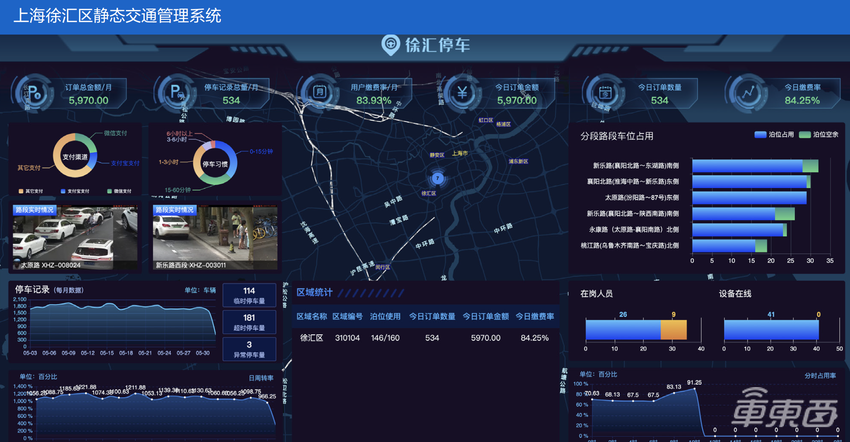This screenshot has width=850, height=442.
Task: Click the trend chart icon beside 今日缴费率
Action: click(748, 93)
